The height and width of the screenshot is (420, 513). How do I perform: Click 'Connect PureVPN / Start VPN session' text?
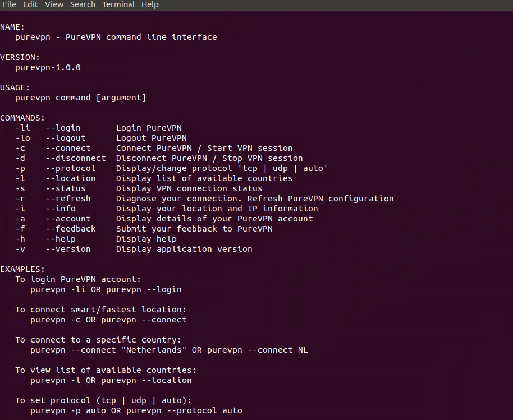coord(204,148)
